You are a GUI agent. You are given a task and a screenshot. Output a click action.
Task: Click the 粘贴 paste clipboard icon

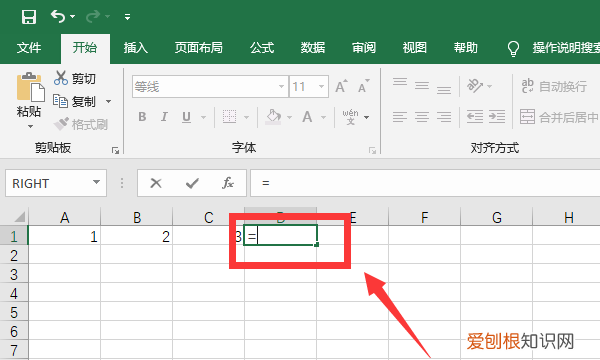tap(31, 87)
